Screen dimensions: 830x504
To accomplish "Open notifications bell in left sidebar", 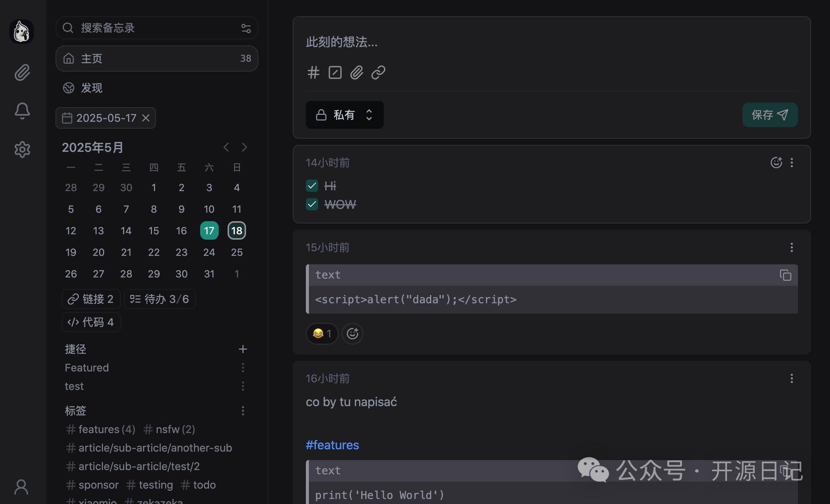I will click(22, 111).
